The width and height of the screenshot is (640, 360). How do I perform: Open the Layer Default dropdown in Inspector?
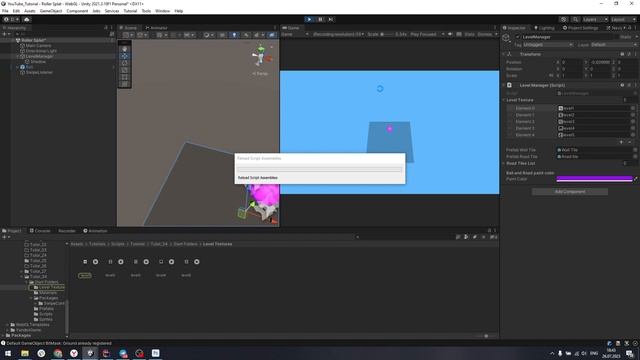pos(613,44)
